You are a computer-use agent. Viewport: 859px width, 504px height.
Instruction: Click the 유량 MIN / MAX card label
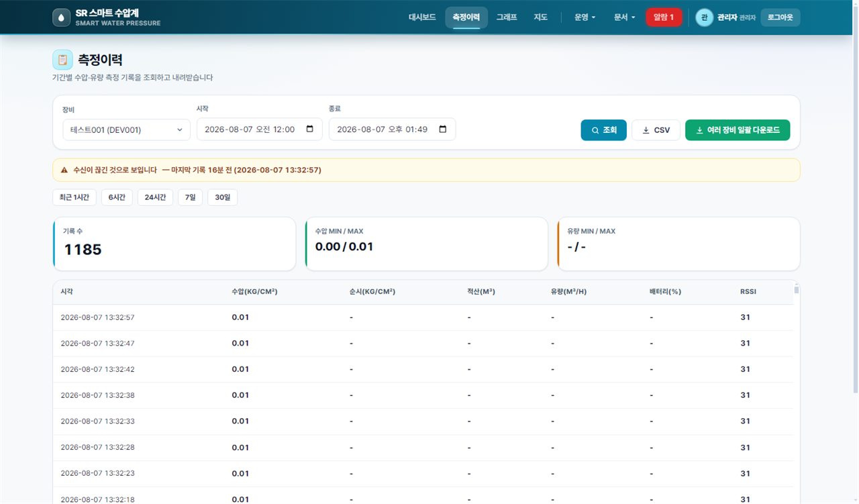591,231
